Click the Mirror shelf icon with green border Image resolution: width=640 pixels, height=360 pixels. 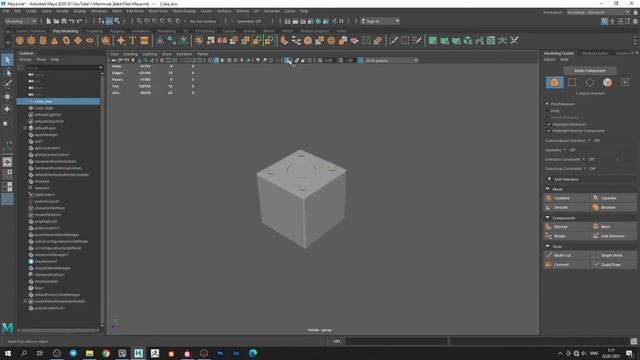(x=257, y=40)
